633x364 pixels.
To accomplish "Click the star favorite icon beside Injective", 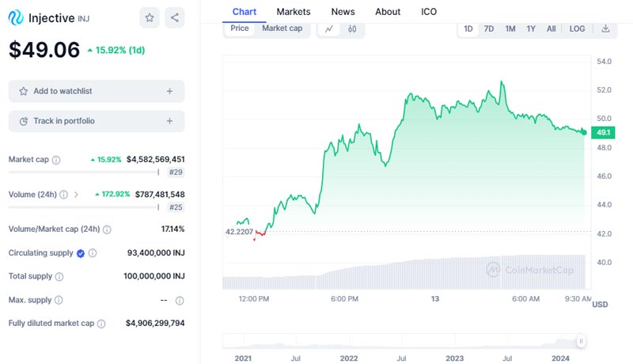I will [x=150, y=17].
